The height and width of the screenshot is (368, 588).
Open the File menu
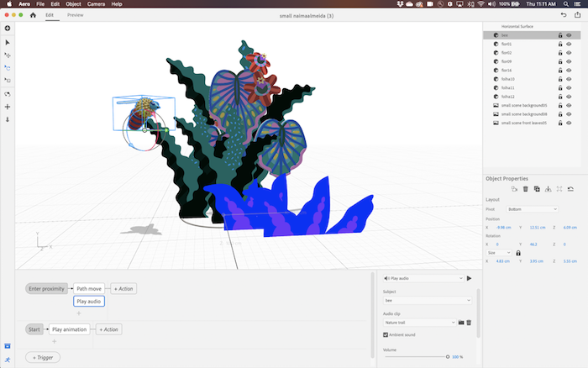[x=40, y=4]
